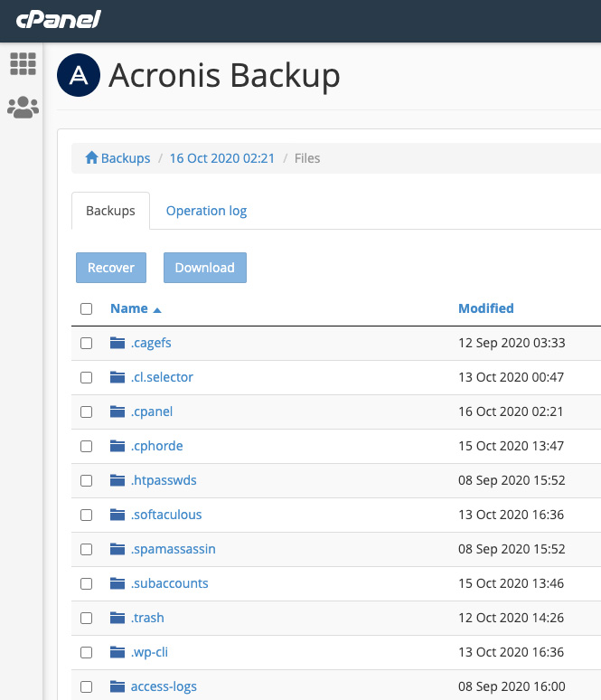
Task: Open the cPanel apps grid icon
Action: tap(23, 63)
